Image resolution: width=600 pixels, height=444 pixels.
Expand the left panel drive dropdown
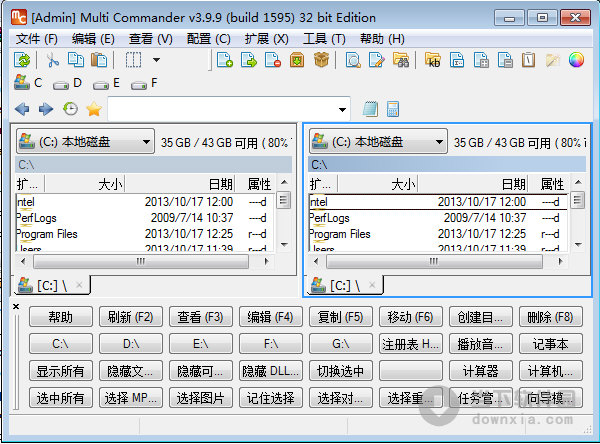tap(146, 143)
